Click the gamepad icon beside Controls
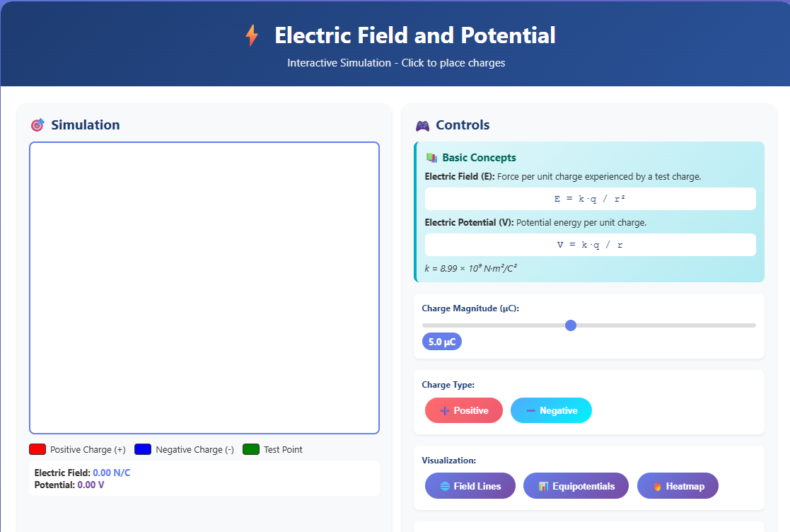Screen dimensions: 790x532 (x=422, y=125)
